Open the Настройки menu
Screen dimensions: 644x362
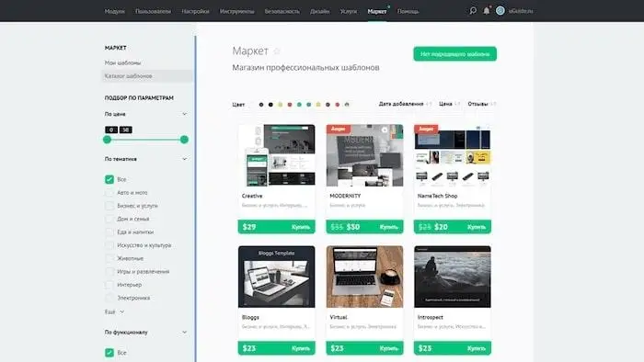pos(195,11)
